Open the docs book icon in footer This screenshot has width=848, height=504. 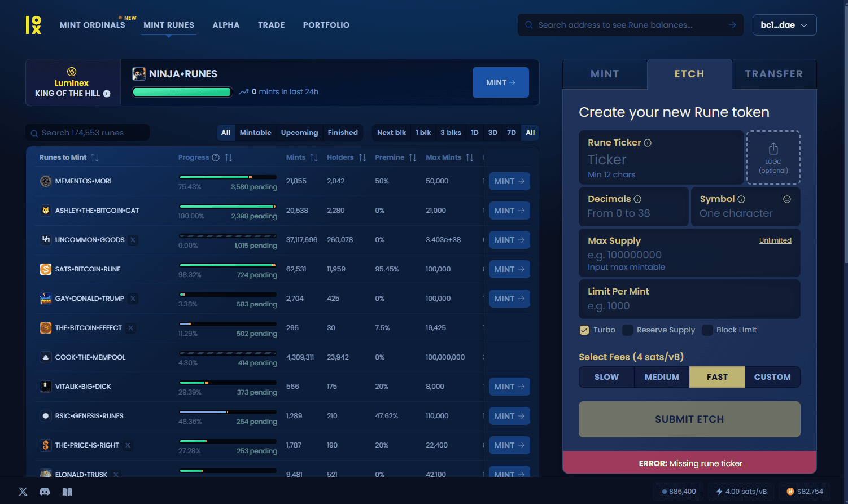(x=67, y=492)
